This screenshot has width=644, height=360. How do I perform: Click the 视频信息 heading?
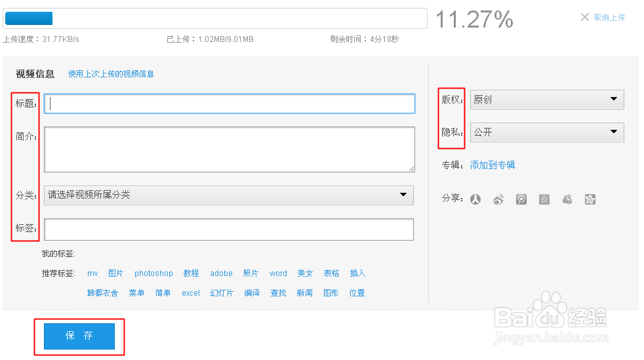35,74
